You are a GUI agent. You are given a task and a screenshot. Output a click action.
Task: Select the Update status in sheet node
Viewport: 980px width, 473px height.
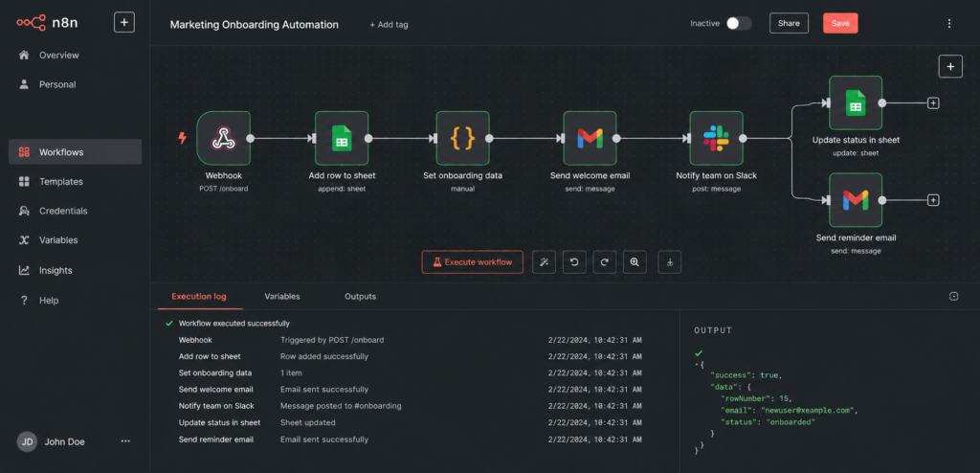click(x=856, y=103)
